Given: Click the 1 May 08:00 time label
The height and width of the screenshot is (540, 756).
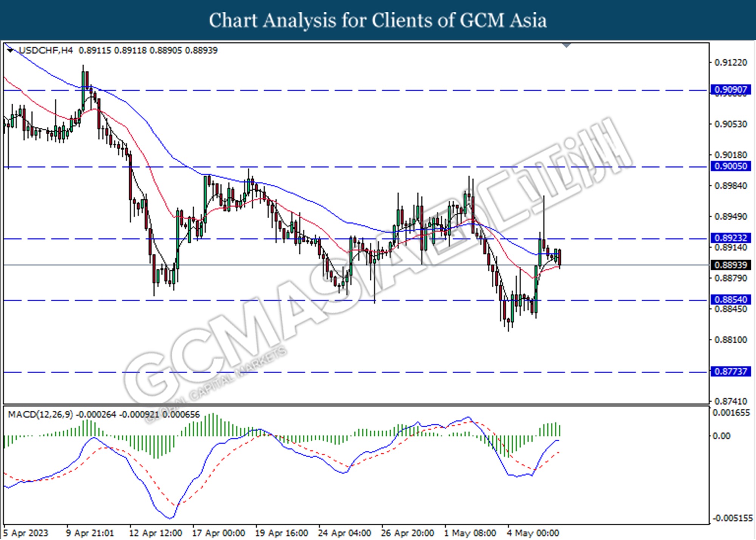Looking at the screenshot, I should [x=470, y=533].
